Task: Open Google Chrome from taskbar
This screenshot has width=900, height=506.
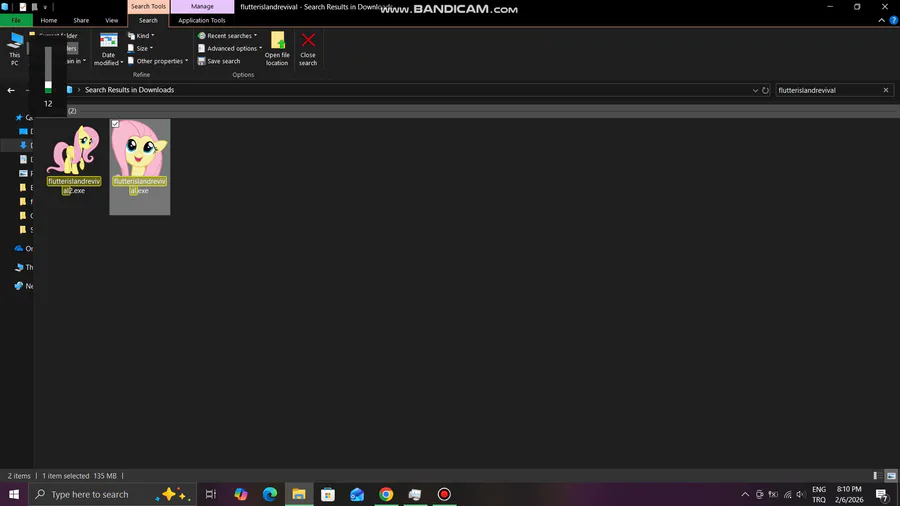Action: [386, 494]
